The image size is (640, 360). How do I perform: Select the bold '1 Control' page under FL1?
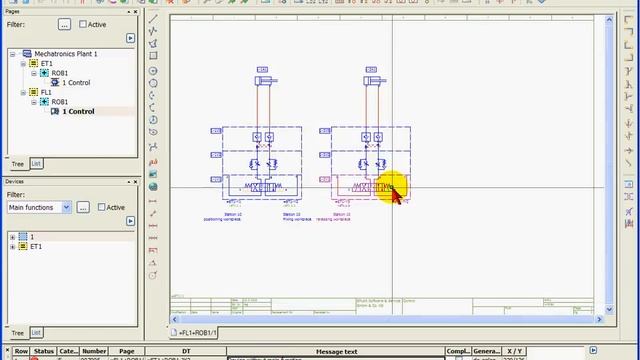[78, 111]
